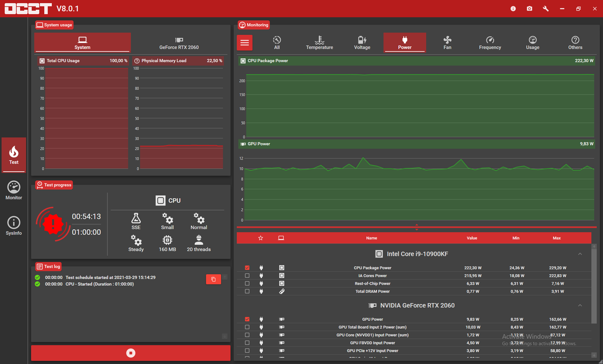The image size is (603, 364).
Task: Collapse the Intel Core i9-10900KF sensor group
Action: click(x=580, y=254)
